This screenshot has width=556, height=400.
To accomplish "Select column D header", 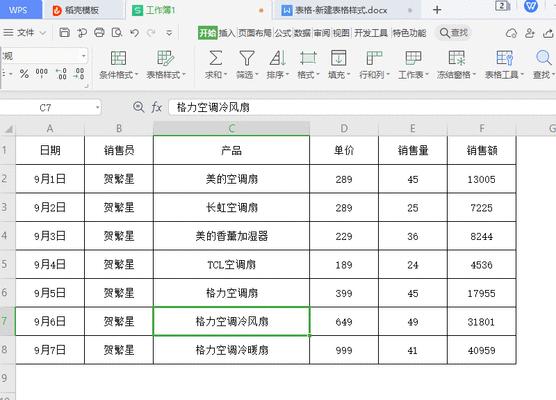I will tap(344, 128).
